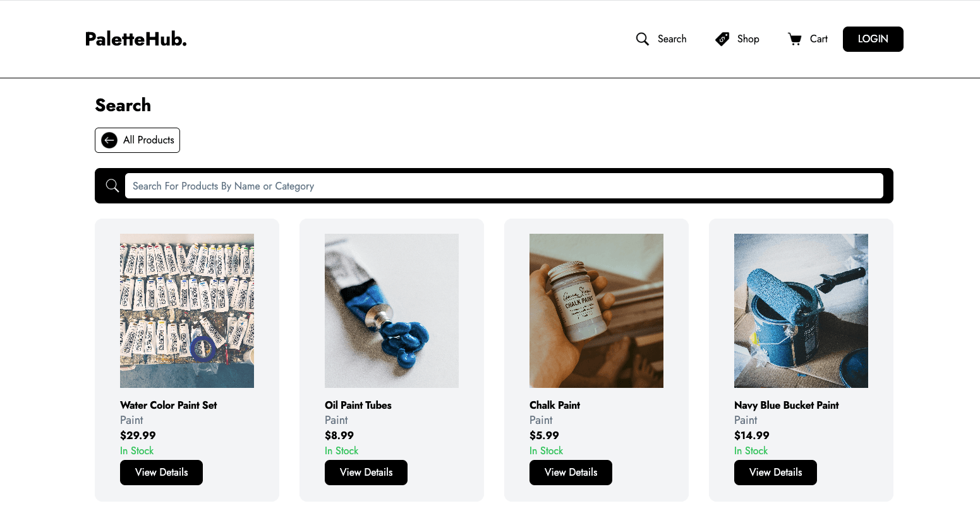View Details for Navy Blue Bucket Paint
The width and height of the screenshot is (980, 513).
(775, 473)
